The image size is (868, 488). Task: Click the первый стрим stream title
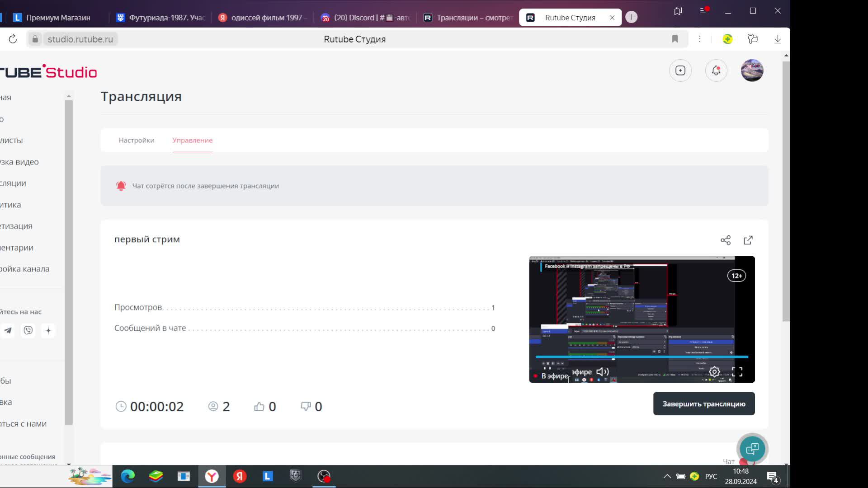click(x=147, y=239)
